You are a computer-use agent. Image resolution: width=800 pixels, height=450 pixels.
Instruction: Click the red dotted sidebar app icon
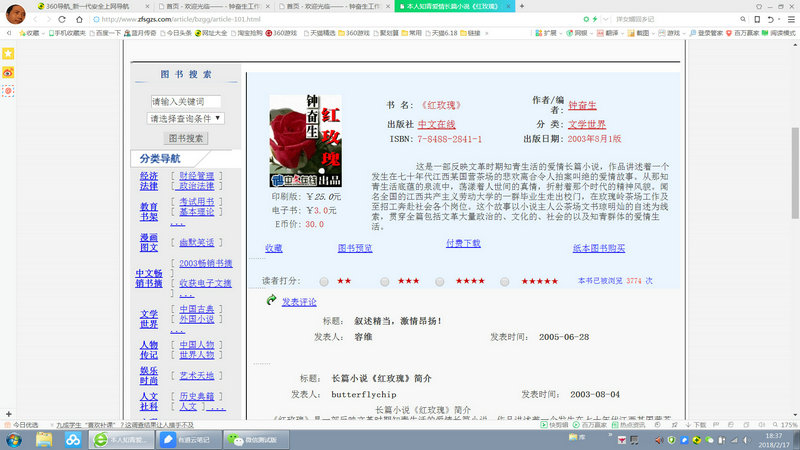coord(8,91)
